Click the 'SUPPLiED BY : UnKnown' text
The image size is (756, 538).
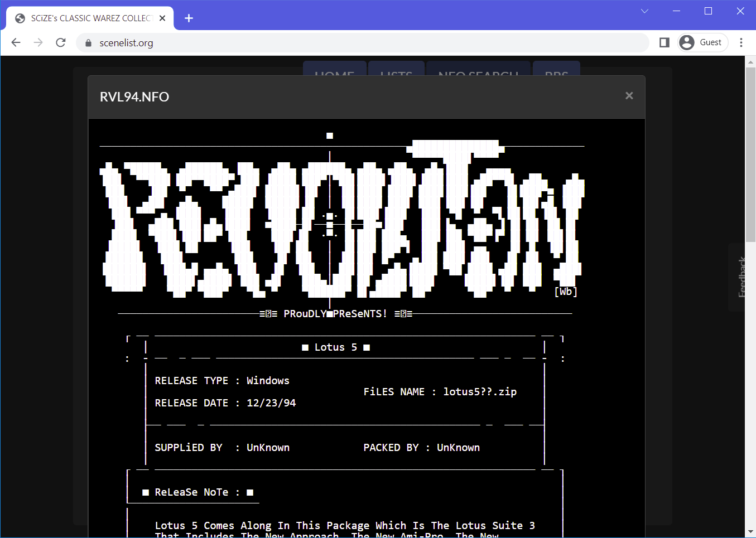(222, 448)
